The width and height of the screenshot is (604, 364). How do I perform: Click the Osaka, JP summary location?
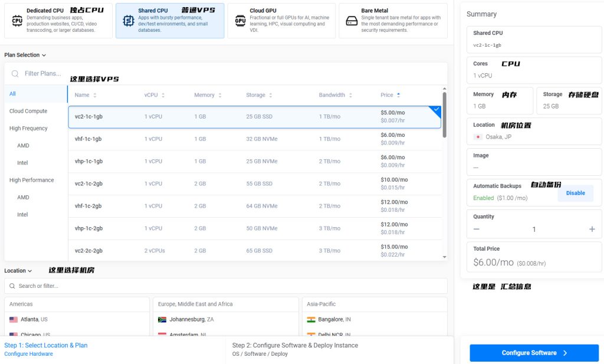[498, 137]
